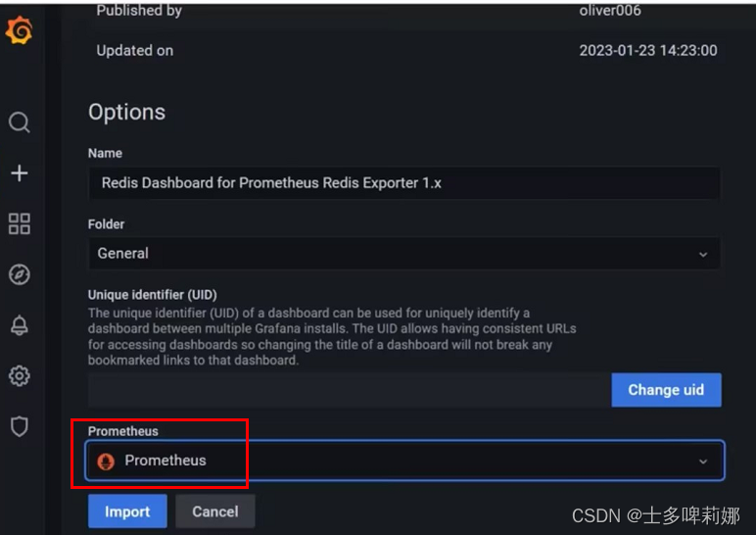Click the Prometheus flame data source icon

point(106,462)
